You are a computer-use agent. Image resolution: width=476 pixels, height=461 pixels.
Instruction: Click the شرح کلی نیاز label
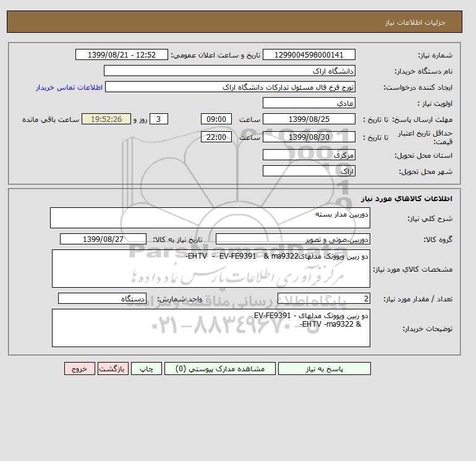coord(430,218)
